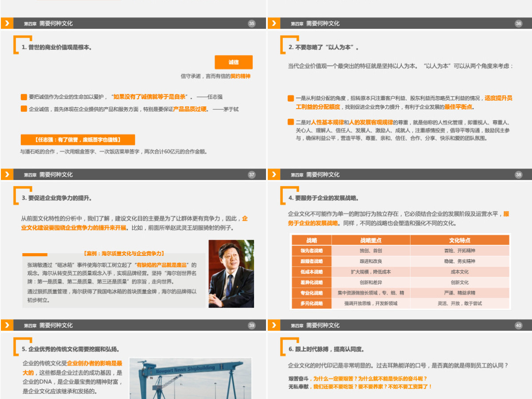Click the page number badge 39
The image size is (532, 399).
(252, 325)
